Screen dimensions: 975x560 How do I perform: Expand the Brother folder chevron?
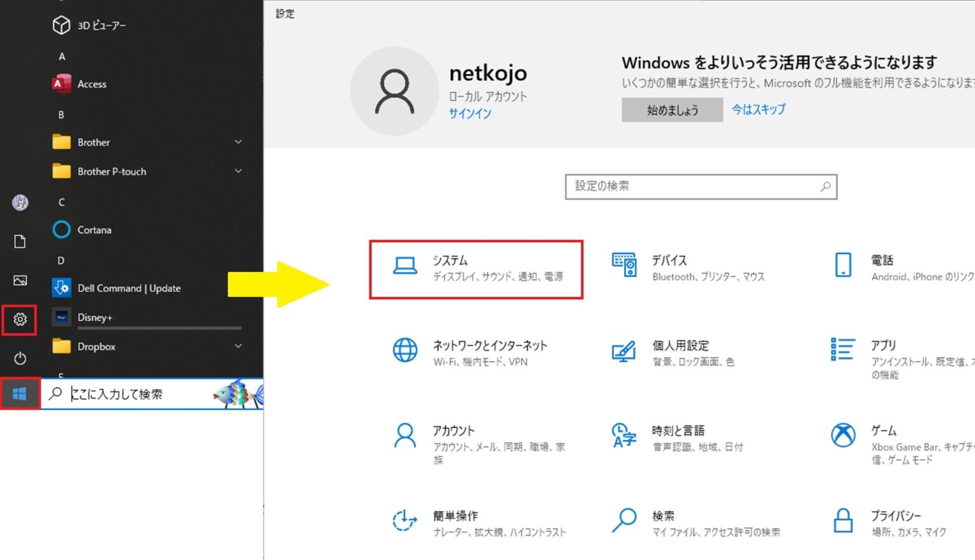[x=239, y=142]
